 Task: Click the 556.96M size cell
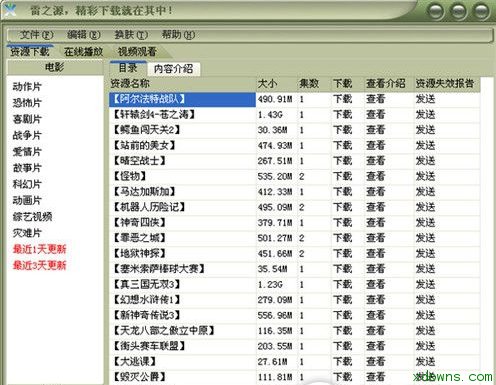click(x=275, y=315)
